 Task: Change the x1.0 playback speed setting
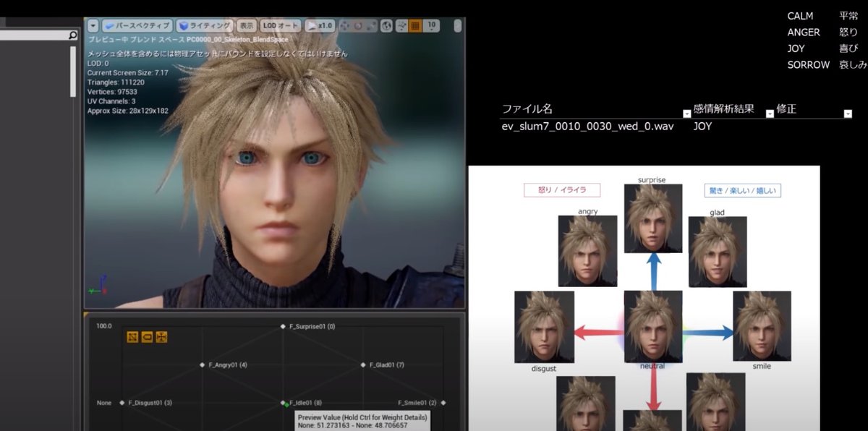(320, 25)
